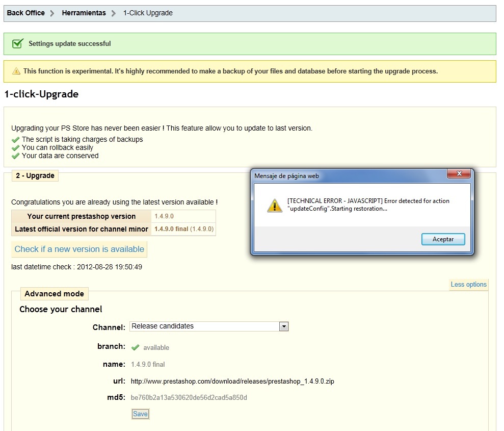Viewport: 504px width, 431px height.
Task: Open the Back Office breadcrumb
Action: click(x=25, y=13)
